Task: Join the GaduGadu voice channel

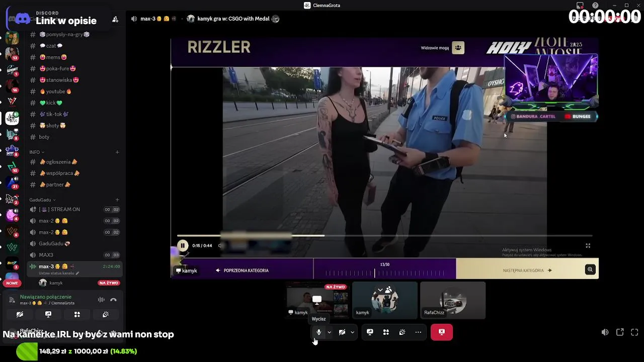Action: click(x=74, y=244)
